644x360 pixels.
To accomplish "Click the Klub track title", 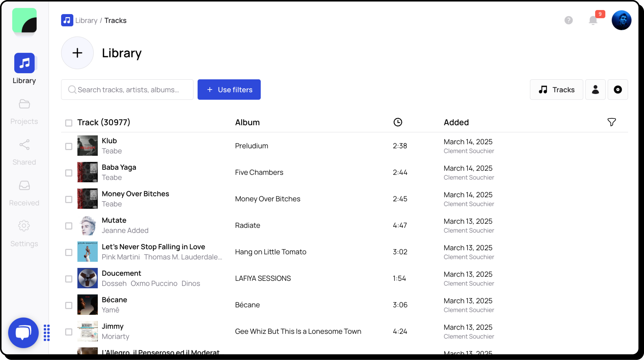I will point(109,141).
